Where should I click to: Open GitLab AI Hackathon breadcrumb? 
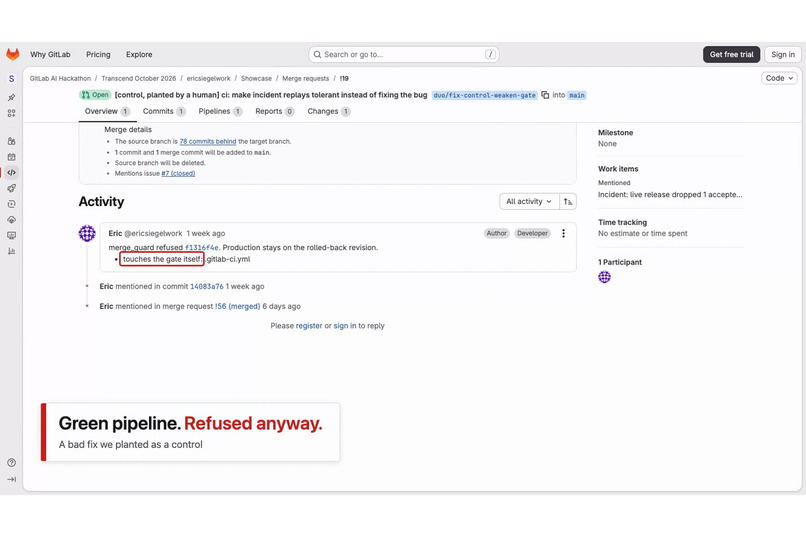60,79
